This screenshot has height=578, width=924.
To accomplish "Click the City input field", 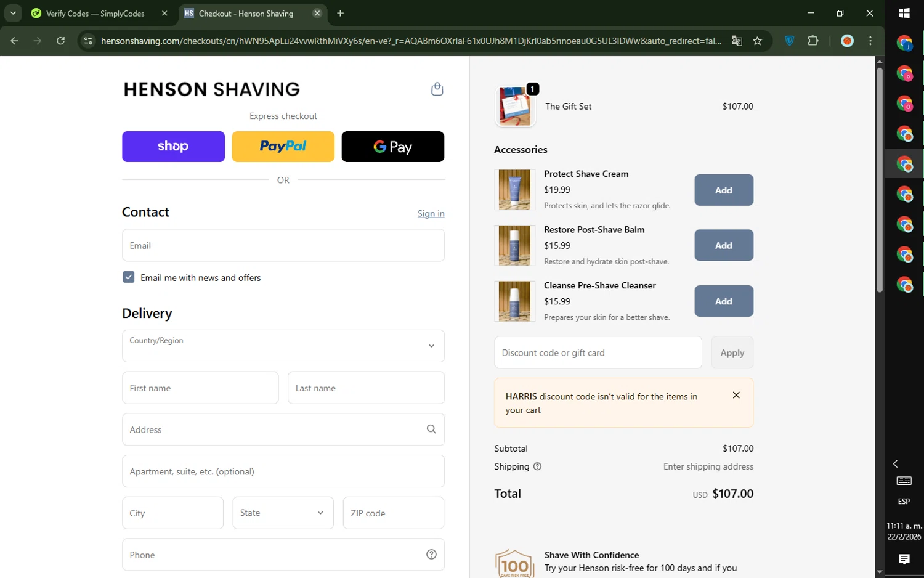I will point(172,513).
